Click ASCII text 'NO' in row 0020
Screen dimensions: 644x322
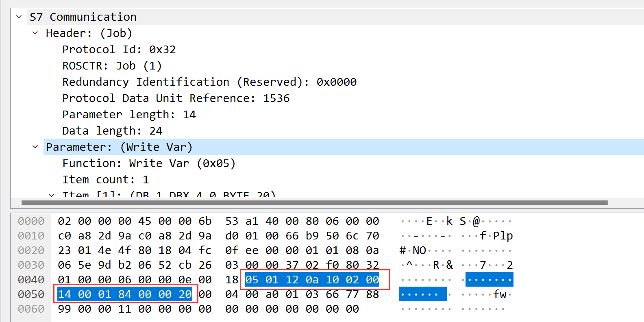pyautogui.click(x=419, y=250)
